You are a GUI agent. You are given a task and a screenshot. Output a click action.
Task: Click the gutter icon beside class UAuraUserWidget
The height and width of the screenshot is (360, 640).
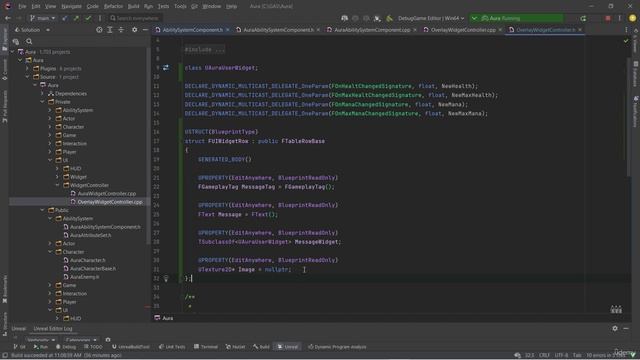pyautogui.click(x=166, y=68)
